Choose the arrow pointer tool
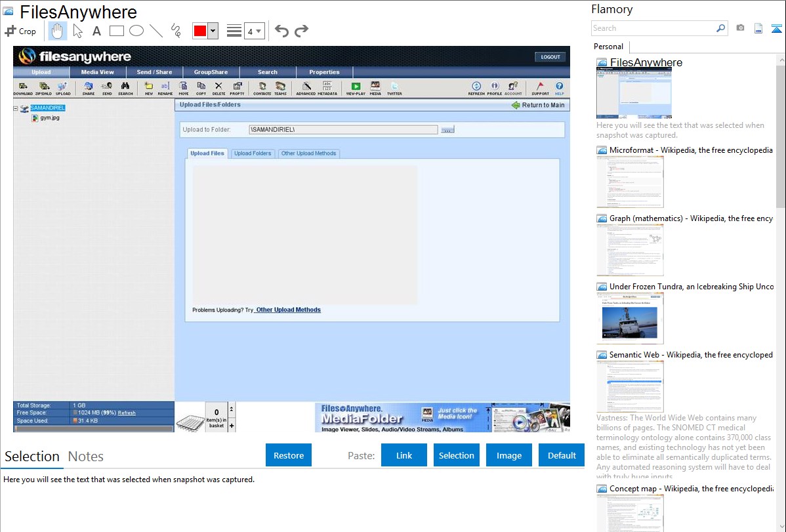The width and height of the screenshot is (786, 532). 77,31
